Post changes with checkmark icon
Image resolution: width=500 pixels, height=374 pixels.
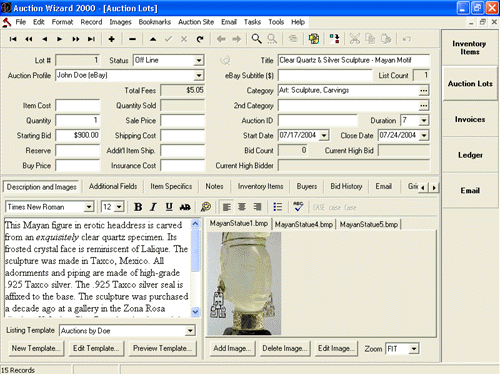(x=168, y=39)
